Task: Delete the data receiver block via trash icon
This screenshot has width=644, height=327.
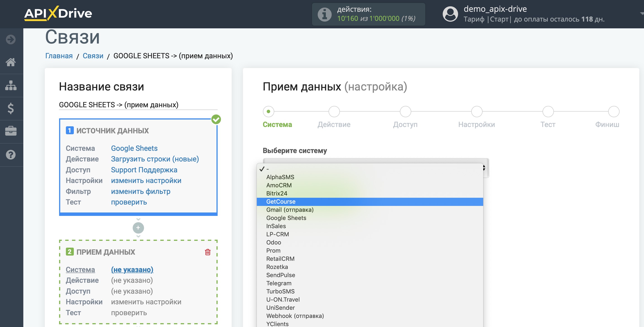Action: click(208, 252)
